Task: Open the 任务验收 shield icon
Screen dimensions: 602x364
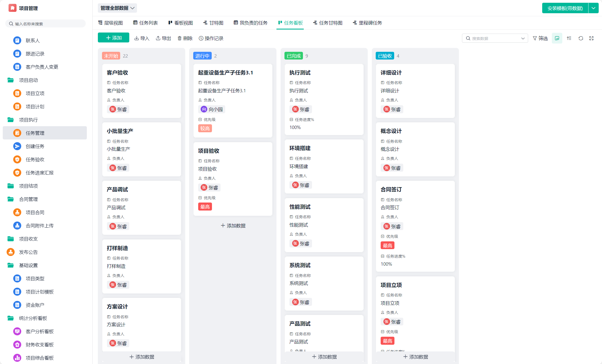Action: tap(17, 160)
